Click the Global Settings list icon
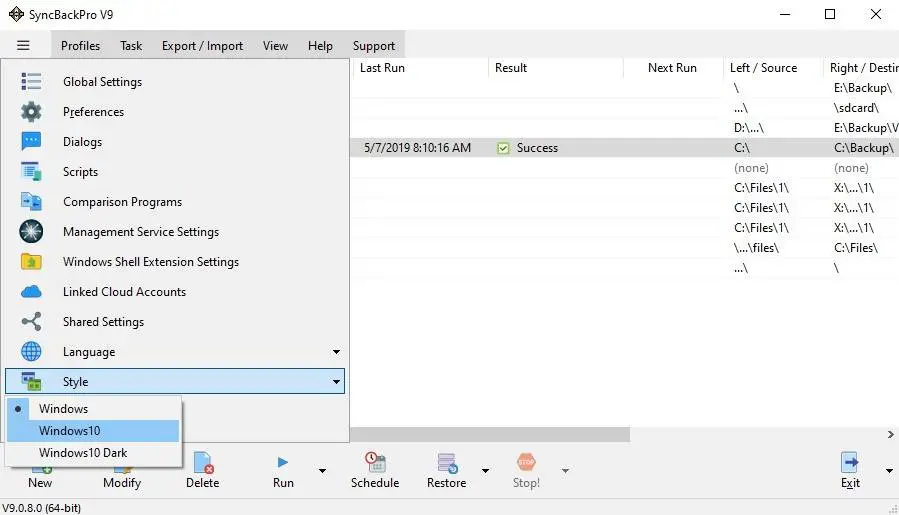Image resolution: width=899 pixels, height=515 pixels. tap(31, 81)
